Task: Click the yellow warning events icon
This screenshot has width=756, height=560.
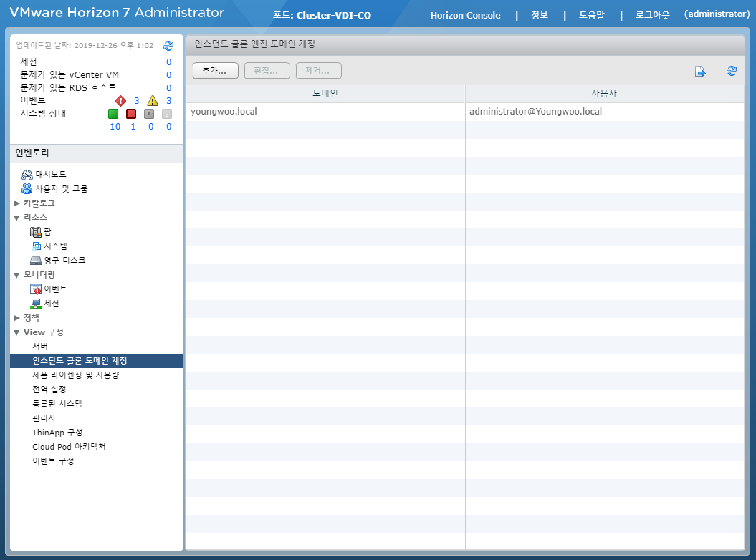Action: tap(153, 101)
